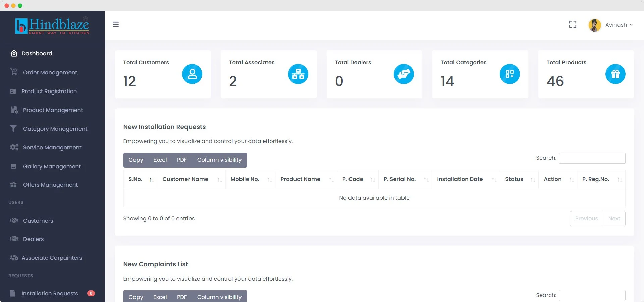The image size is (644, 302).
Task: Click the Category Management funnel icon
Action: (13, 128)
